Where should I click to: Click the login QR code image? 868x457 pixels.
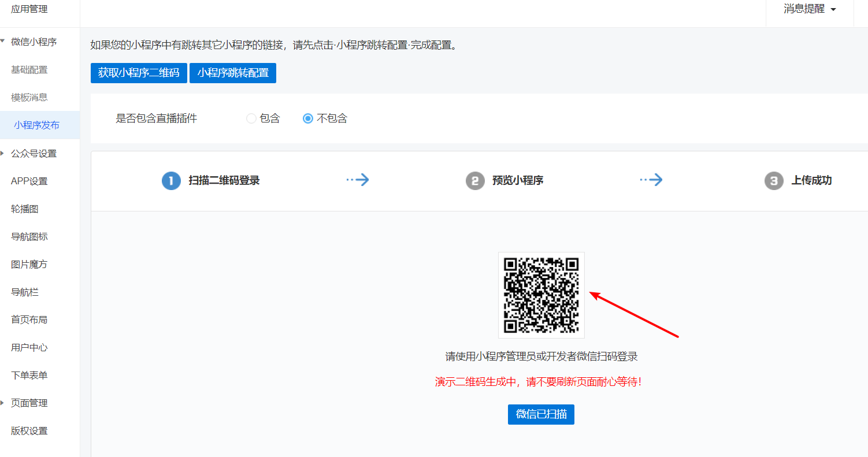541,295
